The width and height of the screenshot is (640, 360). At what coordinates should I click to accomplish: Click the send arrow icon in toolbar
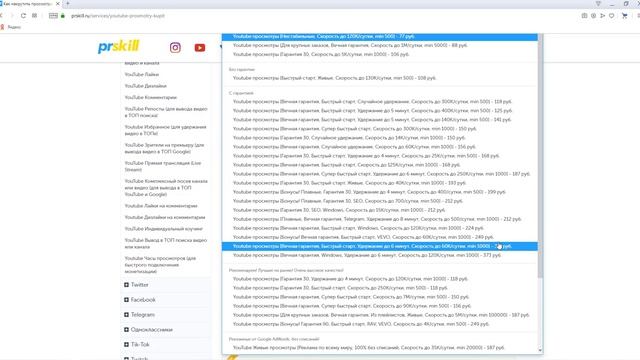[602, 16]
